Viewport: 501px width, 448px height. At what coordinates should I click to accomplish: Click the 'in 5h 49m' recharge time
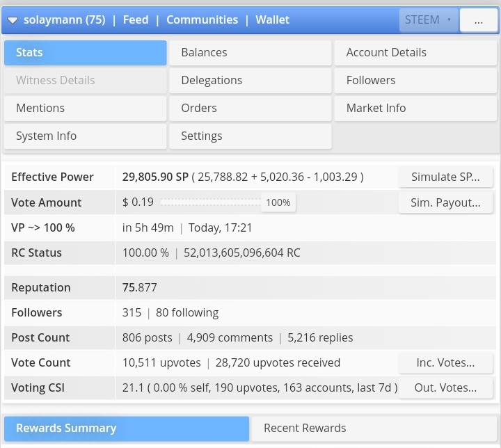tap(148, 228)
